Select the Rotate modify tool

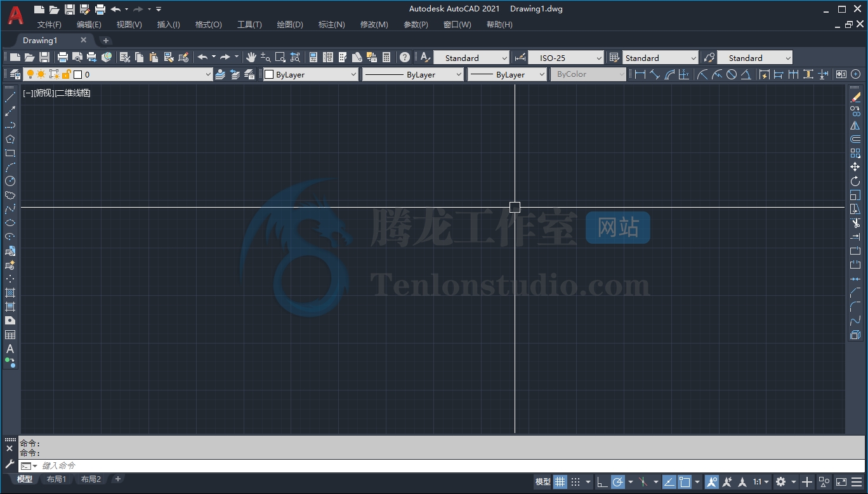pos(855,181)
